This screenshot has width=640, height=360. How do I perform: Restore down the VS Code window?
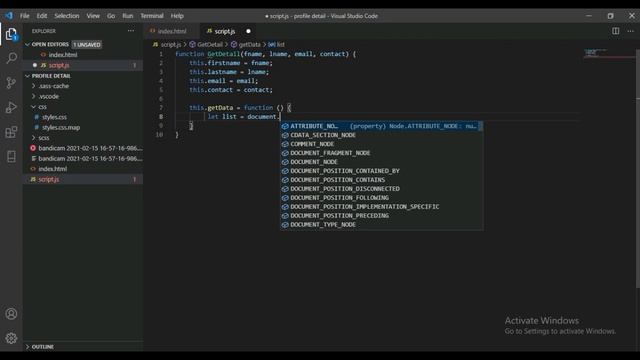[610, 16]
